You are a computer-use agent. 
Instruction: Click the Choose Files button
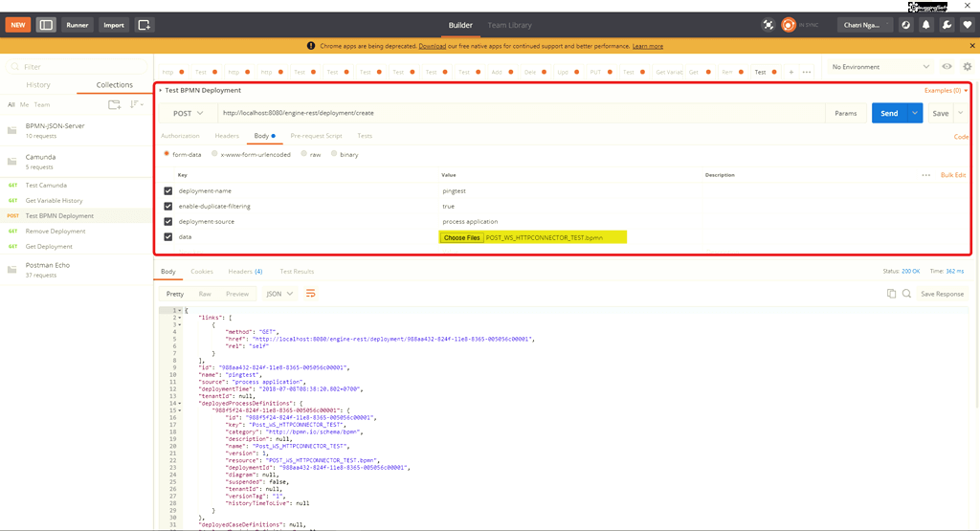(461, 237)
